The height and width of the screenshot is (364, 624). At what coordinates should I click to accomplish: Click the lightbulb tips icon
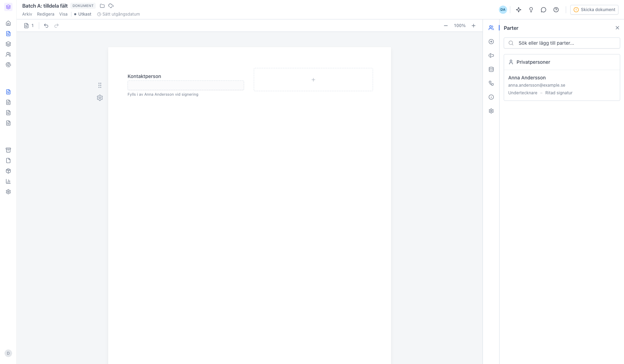(x=531, y=10)
